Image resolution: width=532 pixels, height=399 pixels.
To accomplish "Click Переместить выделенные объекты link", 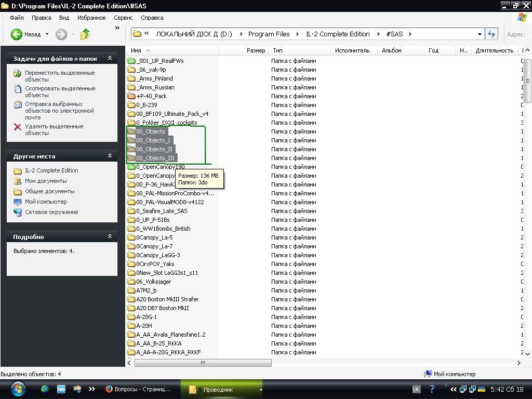I will coord(60,76).
